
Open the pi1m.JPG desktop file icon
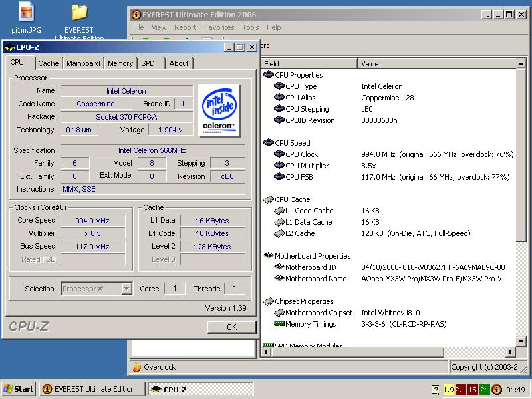[x=26, y=12]
